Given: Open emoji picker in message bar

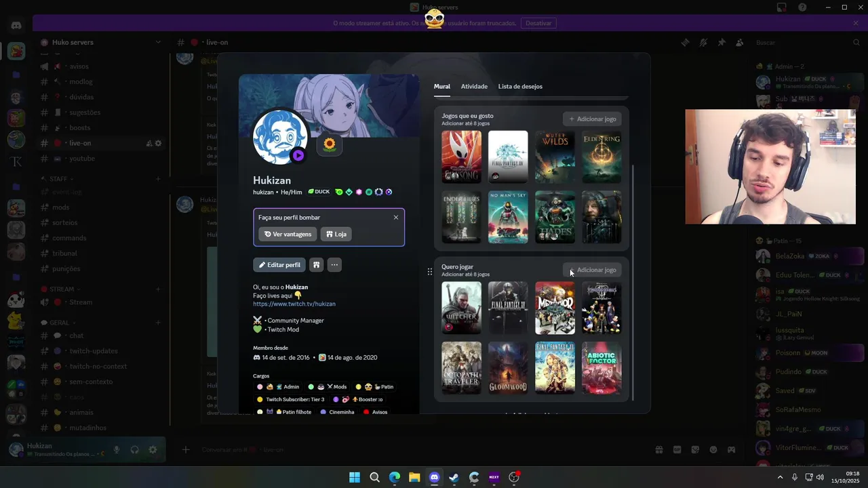Looking at the screenshot, I should pyautogui.click(x=713, y=449).
